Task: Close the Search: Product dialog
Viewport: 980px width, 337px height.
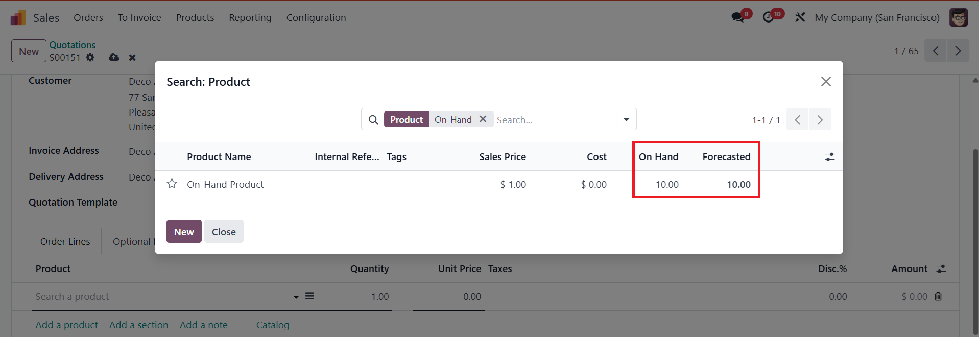Action: pos(825,82)
